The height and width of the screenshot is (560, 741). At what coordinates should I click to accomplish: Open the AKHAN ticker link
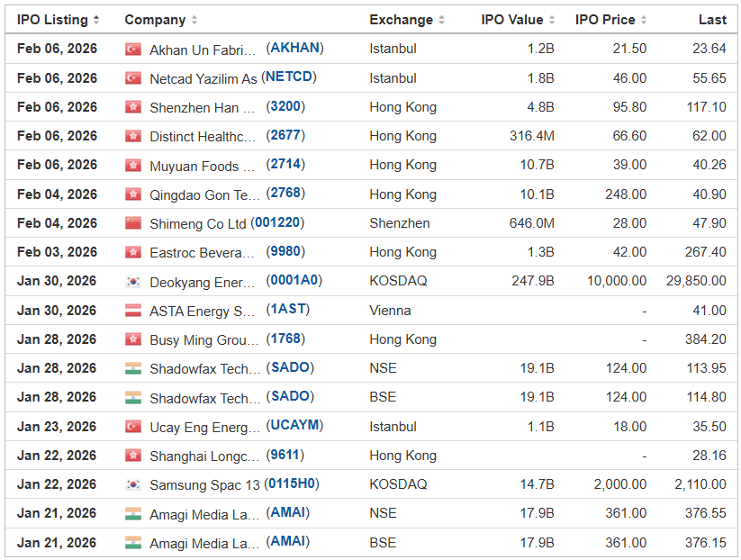click(295, 48)
